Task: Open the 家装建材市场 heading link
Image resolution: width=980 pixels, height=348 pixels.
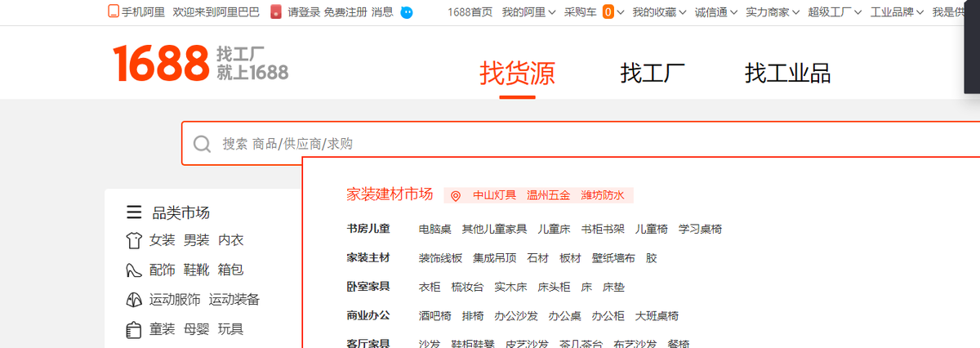Action: (x=390, y=194)
